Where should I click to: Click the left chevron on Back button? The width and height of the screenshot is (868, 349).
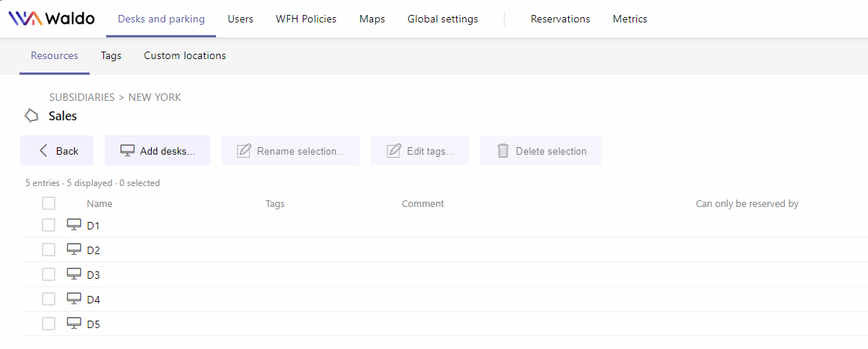pos(43,150)
